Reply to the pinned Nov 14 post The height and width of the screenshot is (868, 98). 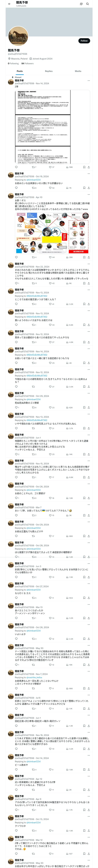[x=16, y=167]
